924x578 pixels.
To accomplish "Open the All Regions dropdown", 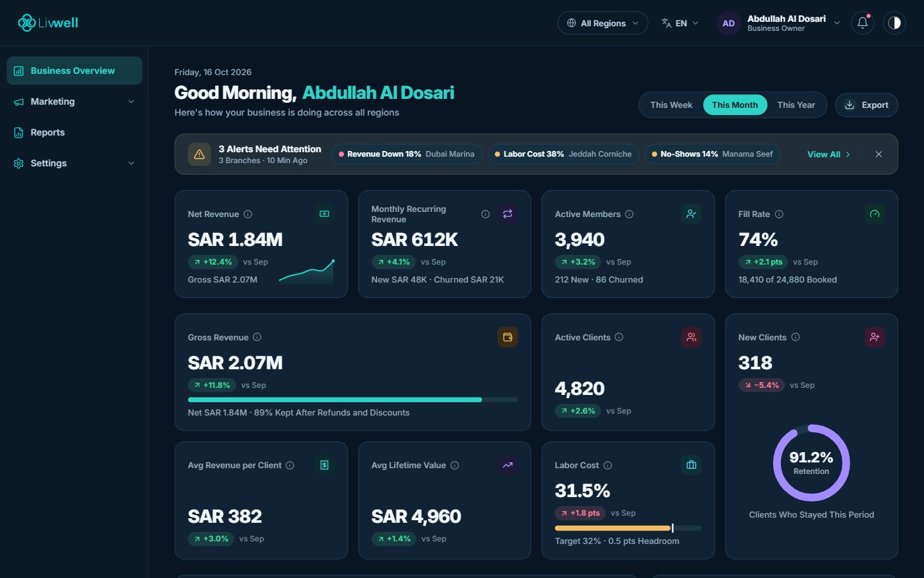I will tap(603, 23).
